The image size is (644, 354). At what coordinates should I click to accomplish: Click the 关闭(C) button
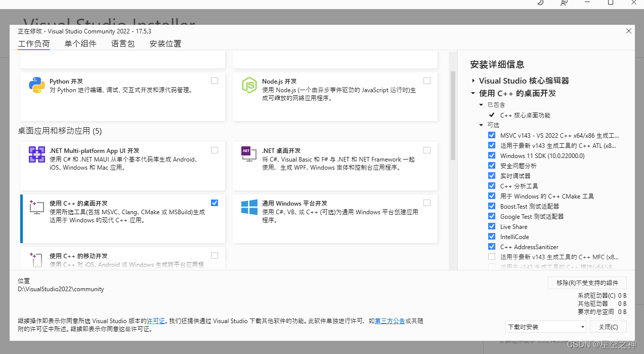[608, 327]
